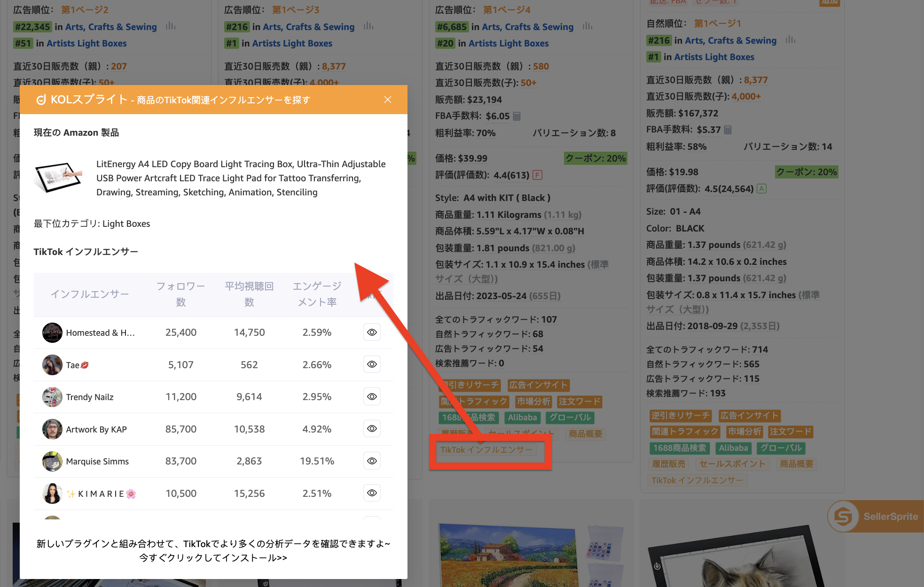
Task: Open Trendy Nailz influencer eye icon
Action: coord(372,397)
